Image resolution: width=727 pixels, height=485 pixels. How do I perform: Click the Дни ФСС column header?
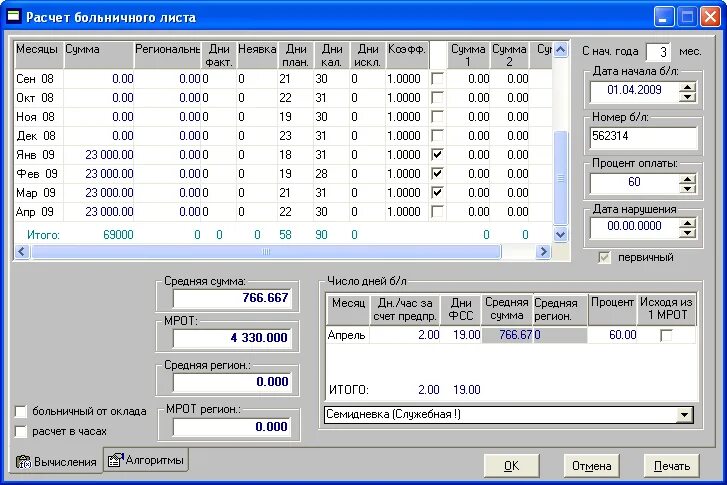point(461,310)
